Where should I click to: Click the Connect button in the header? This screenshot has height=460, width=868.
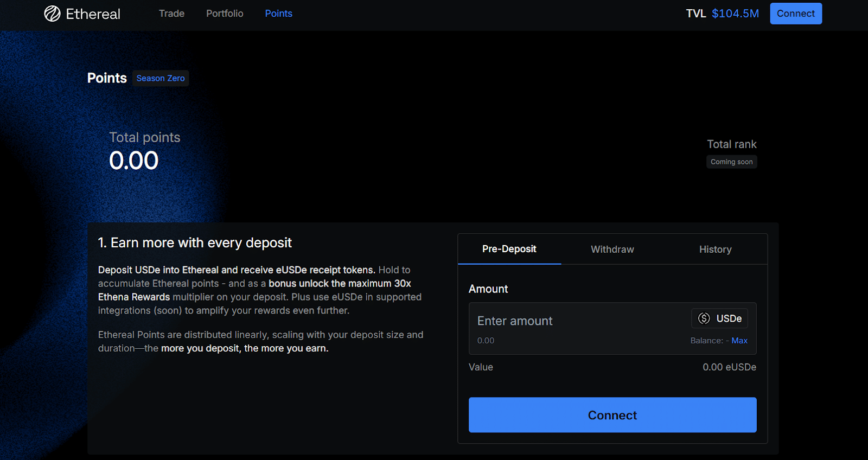click(x=796, y=14)
